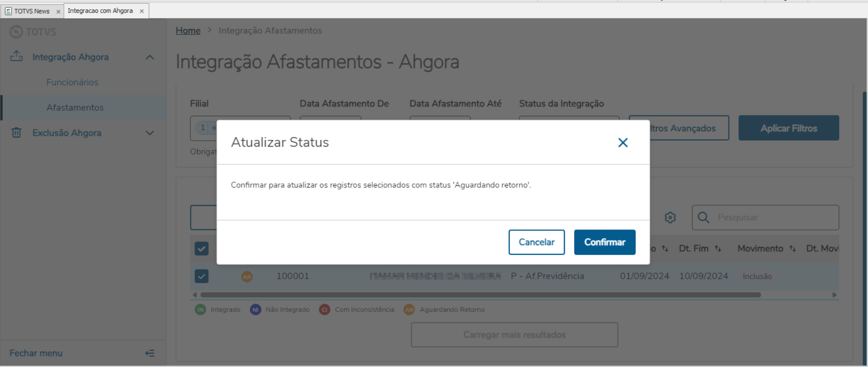The image size is (868, 367).
Task: Click Carregar mais resultados button
Action: 514,335
